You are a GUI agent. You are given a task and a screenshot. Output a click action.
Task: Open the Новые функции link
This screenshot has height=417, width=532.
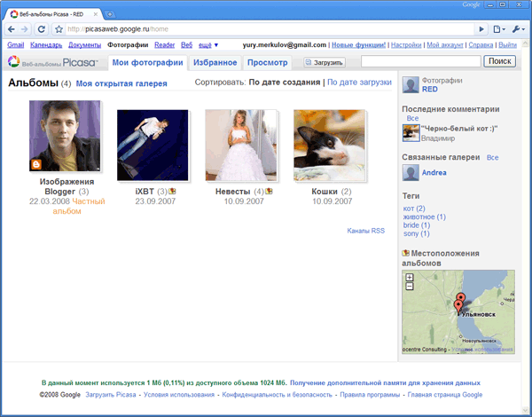(x=358, y=45)
